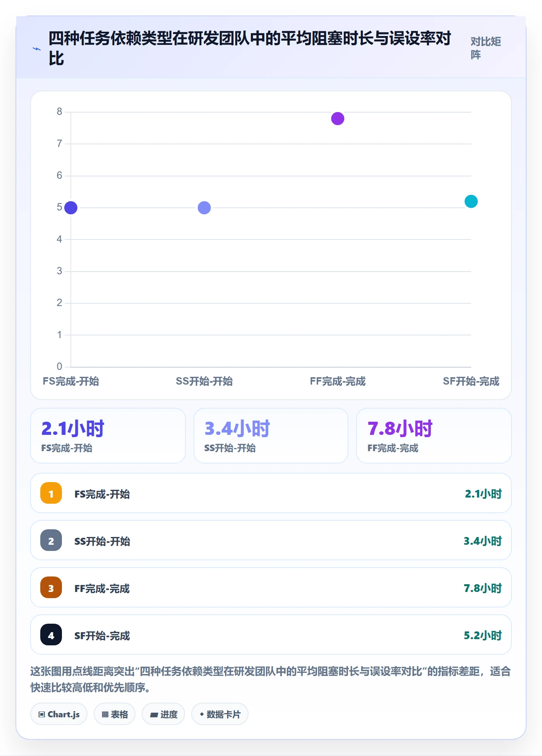This screenshot has width=542, height=756.
Task: Click the 对比矩阵 label in header
Action: [x=485, y=48]
